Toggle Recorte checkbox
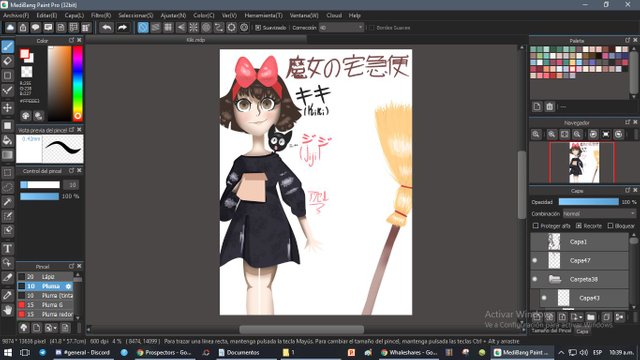 [x=578, y=226]
